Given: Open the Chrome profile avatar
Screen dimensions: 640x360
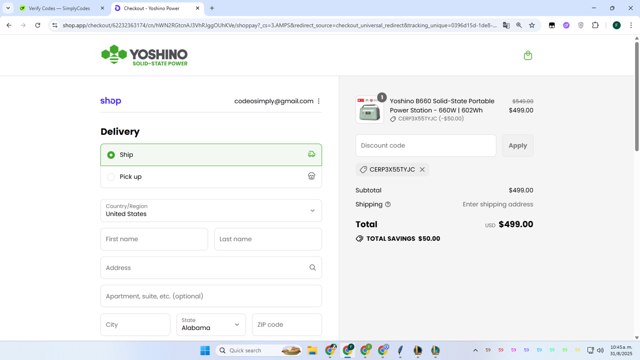Looking at the screenshot, I should coord(616,25).
